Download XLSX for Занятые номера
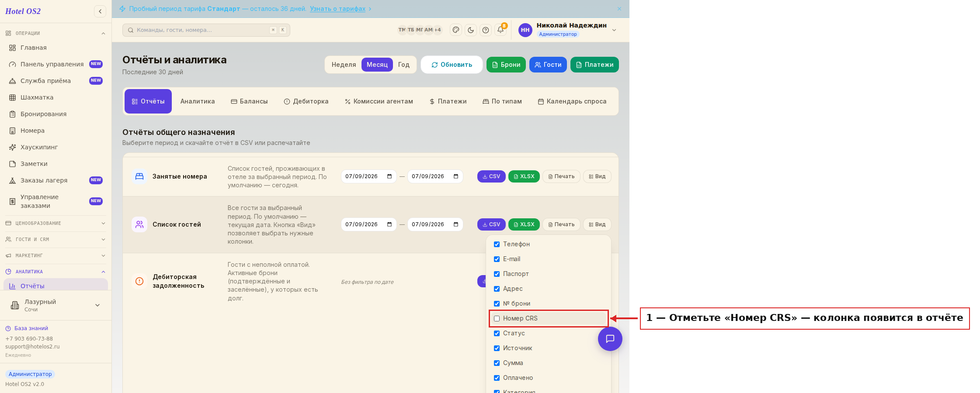This screenshot has width=980, height=393. point(524,176)
